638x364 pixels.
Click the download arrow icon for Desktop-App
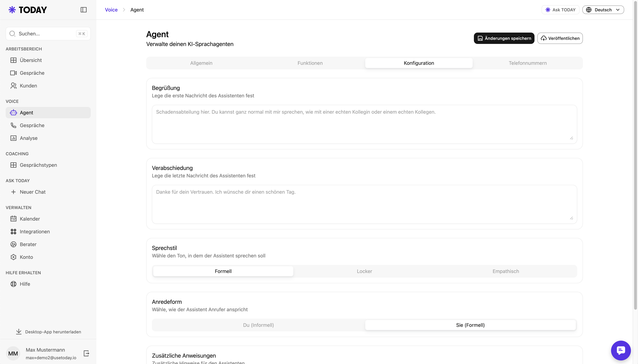(x=19, y=332)
